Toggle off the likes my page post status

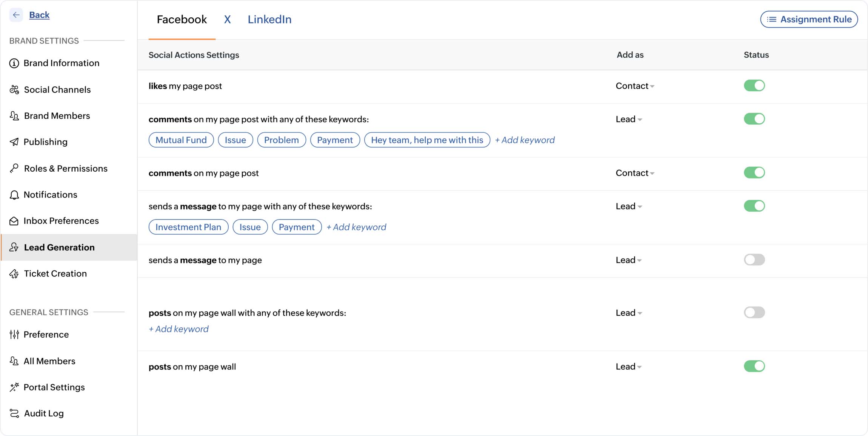(x=755, y=86)
